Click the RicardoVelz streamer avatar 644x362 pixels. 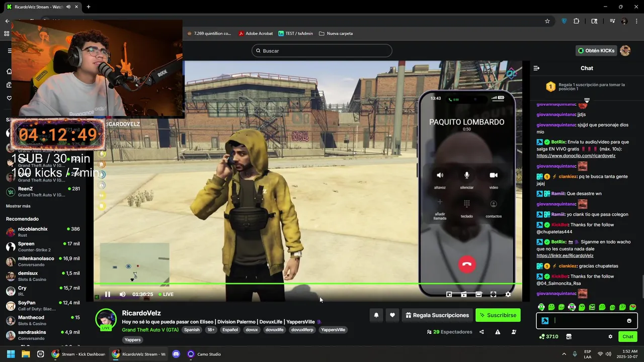click(106, 319)
